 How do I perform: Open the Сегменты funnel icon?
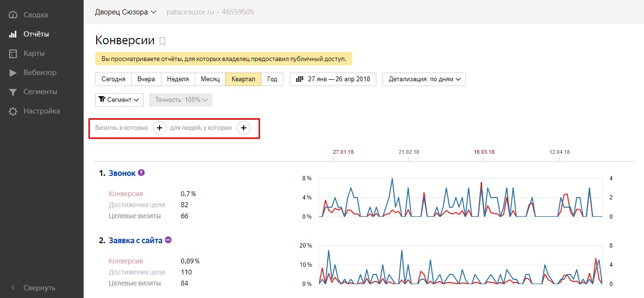tap(13, 92)
